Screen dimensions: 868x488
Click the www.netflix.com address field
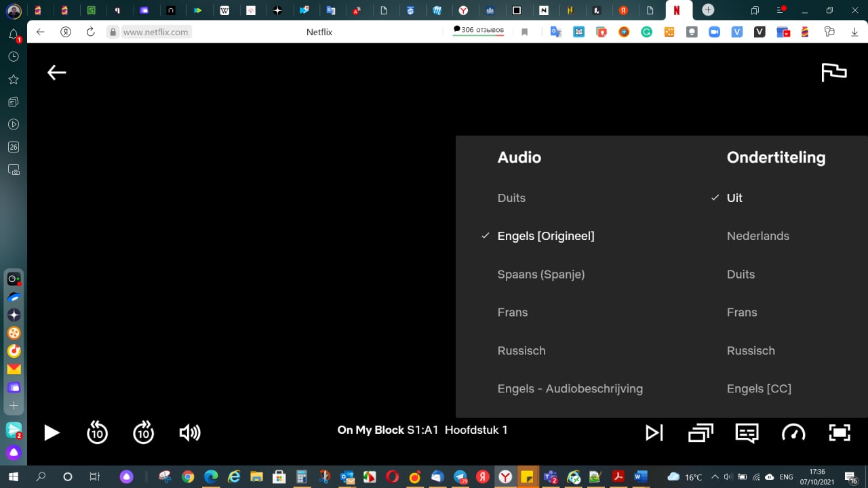(155, 32)
